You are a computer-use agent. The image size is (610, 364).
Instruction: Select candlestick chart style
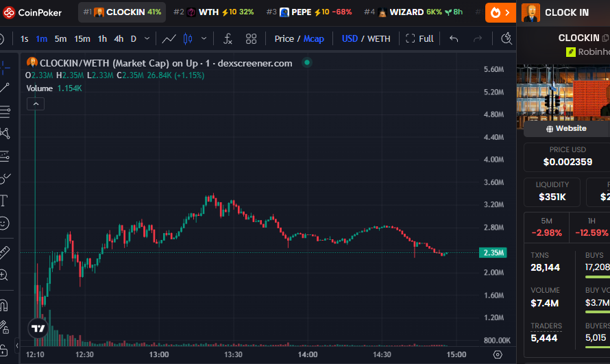(x=188, y=38)
